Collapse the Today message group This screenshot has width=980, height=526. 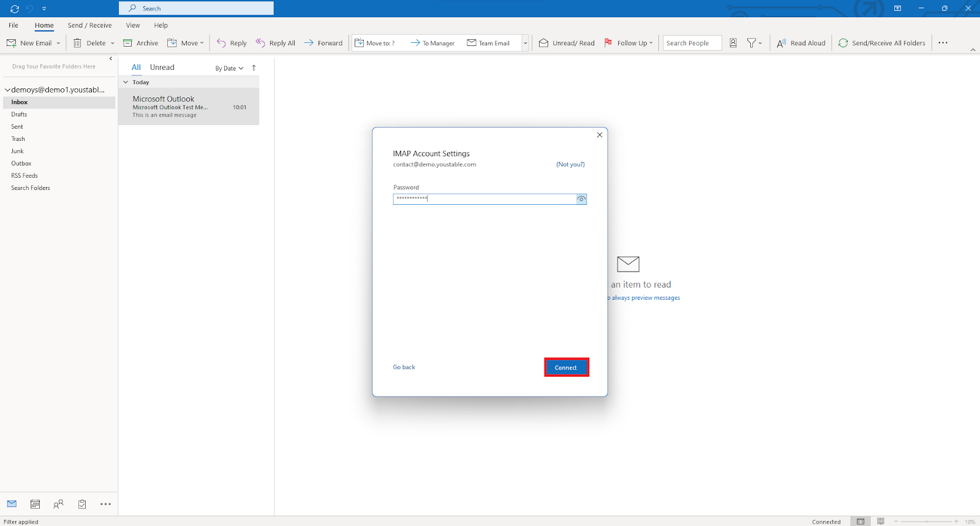pyautogui.click(x=126, y=82)
